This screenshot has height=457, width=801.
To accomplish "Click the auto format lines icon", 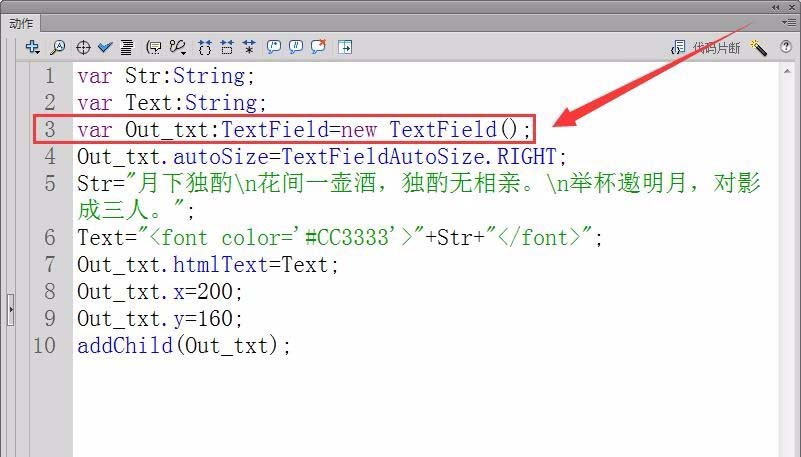I will [126, 47].
